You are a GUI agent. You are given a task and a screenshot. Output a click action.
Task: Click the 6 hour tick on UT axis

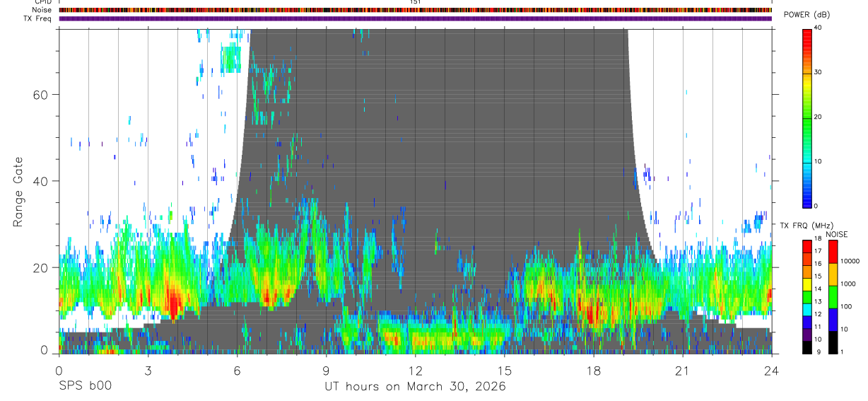coord(237,370)
